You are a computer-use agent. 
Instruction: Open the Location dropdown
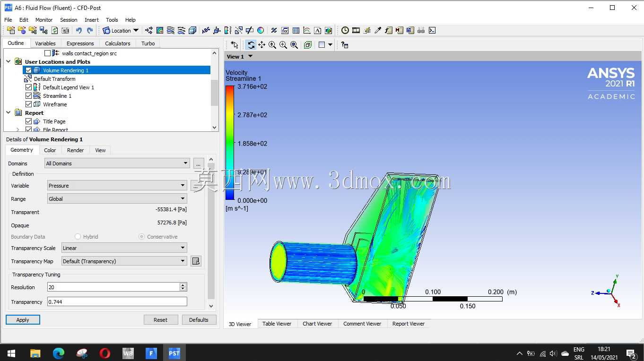click(x=121, y=30)
